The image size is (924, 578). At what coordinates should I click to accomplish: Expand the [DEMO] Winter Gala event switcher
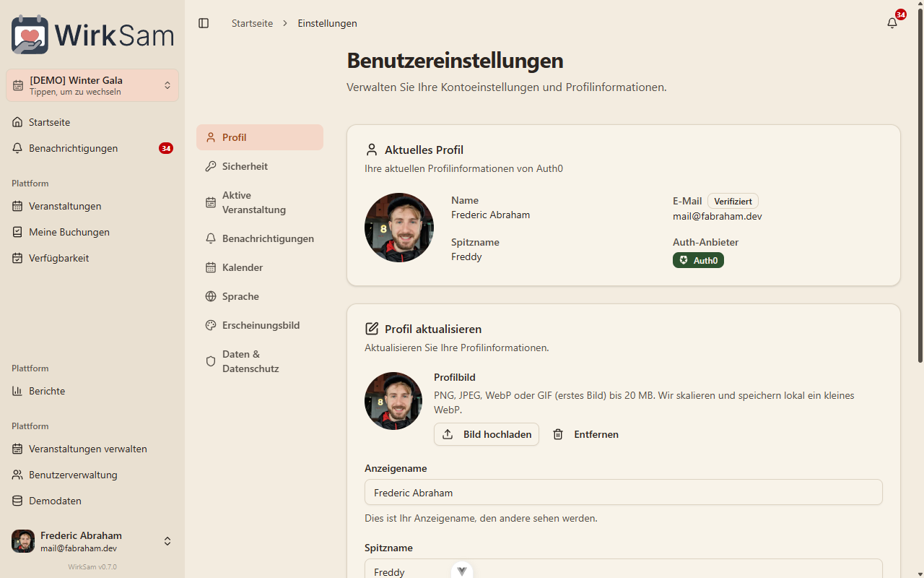coord(92,85)
